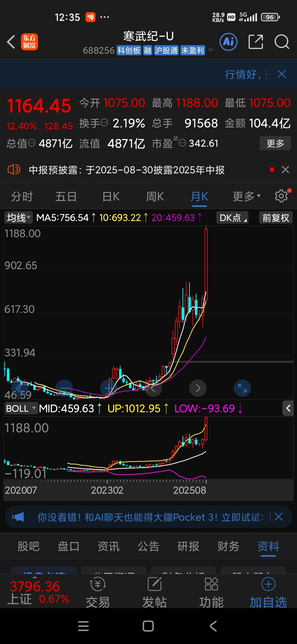Image resolution: width=297 pixels, height=644 pixels.
Task: Tap the latest red monthly candlestick
Action: (206, 264)
